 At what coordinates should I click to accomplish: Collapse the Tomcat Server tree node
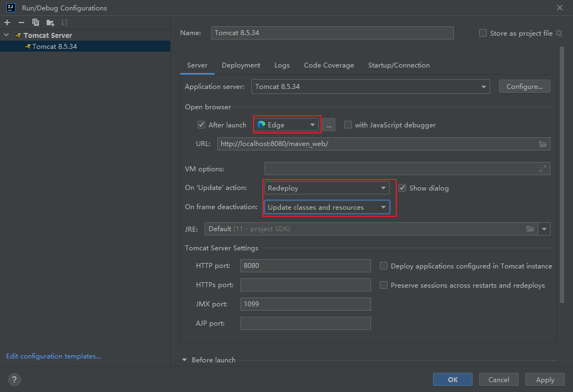[x=6, y=35]
